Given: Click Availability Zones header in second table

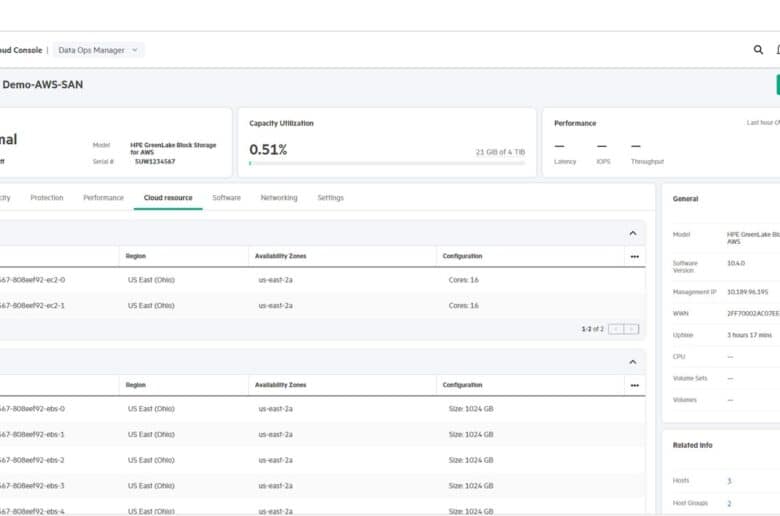Looking at the screenshot, I should point(281,385).
